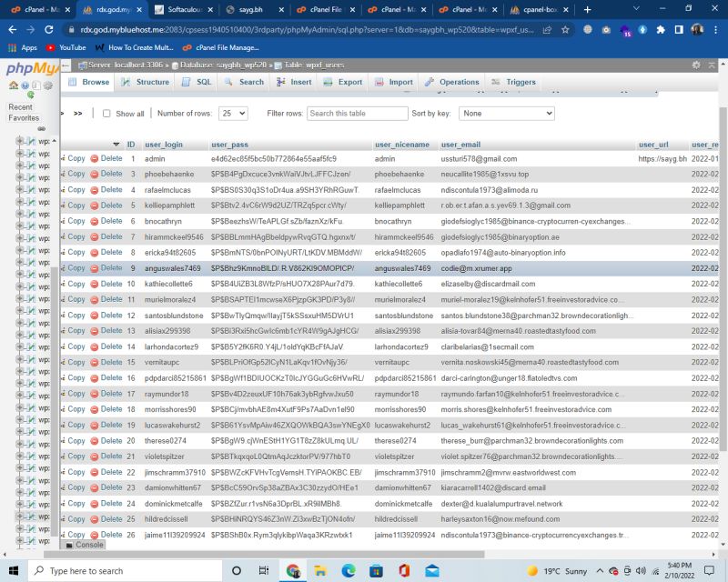Open phpMyAdmin settings gear icon
The image size is (728, 582).
click(x=48, y=86)
